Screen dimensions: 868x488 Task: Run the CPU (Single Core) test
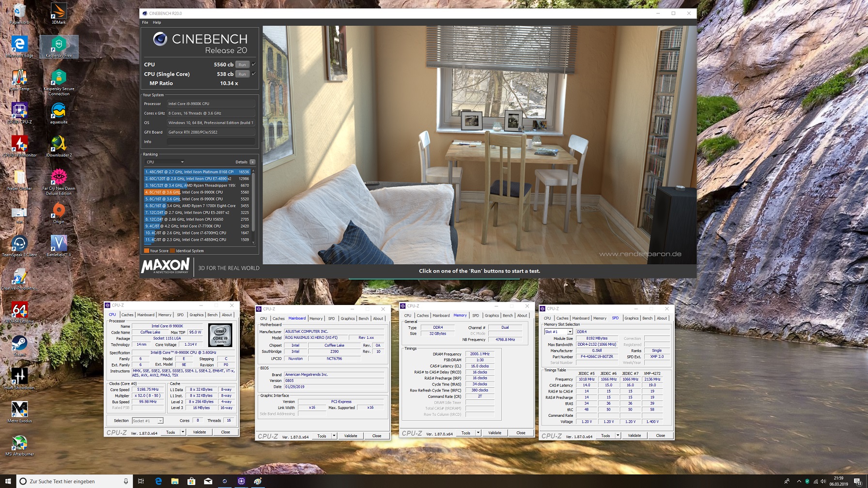[242, 74]
